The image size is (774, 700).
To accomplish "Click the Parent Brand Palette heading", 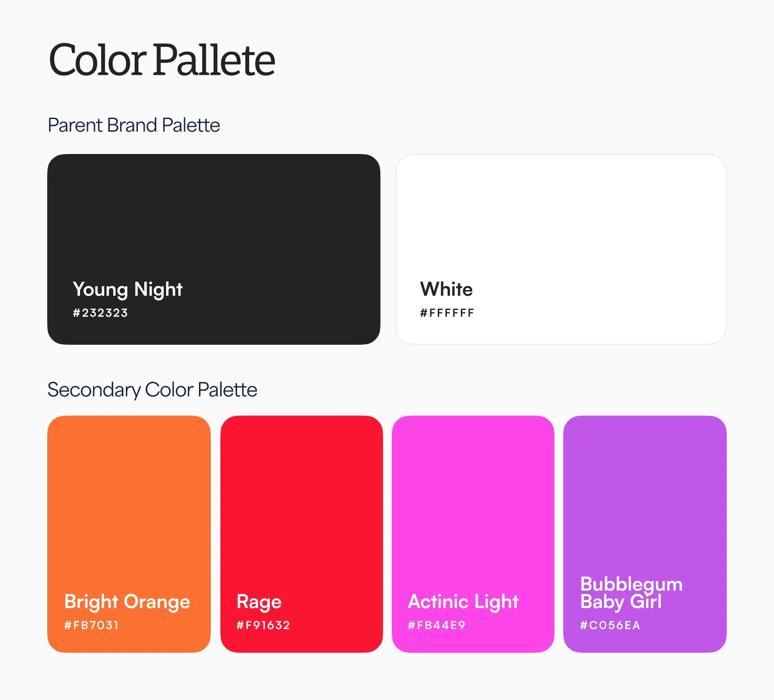I will [134, 125].
